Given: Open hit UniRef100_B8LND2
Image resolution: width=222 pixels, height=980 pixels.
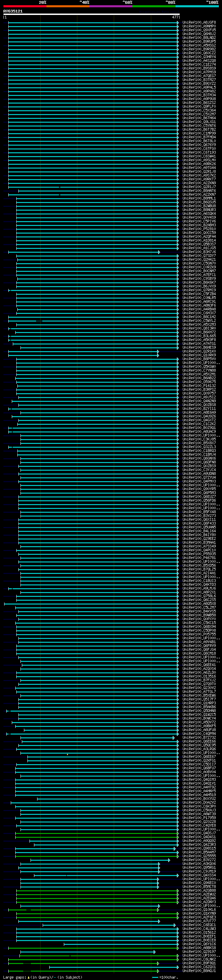Looking at the screenshot, I should tap(199, 38).
